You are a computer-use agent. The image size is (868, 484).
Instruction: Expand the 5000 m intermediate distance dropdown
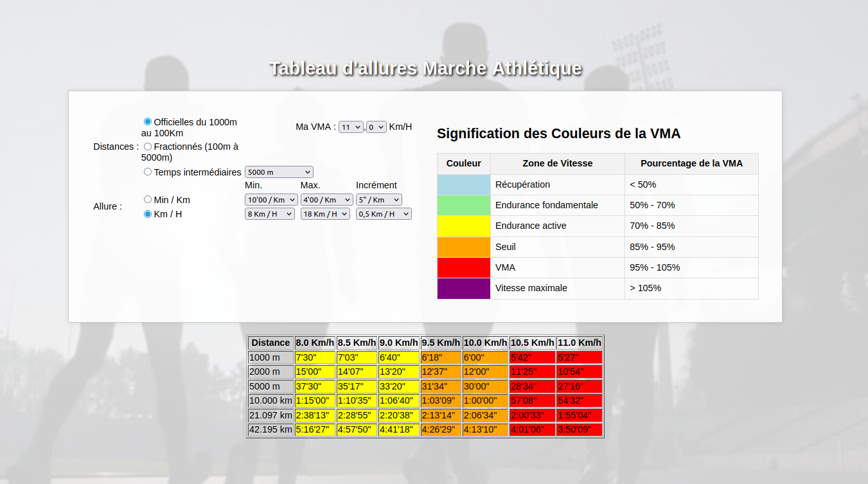279,172
